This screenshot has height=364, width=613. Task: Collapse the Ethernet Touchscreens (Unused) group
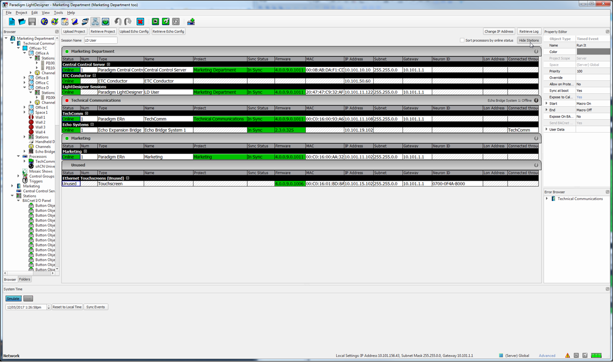[x=127, y=178]
